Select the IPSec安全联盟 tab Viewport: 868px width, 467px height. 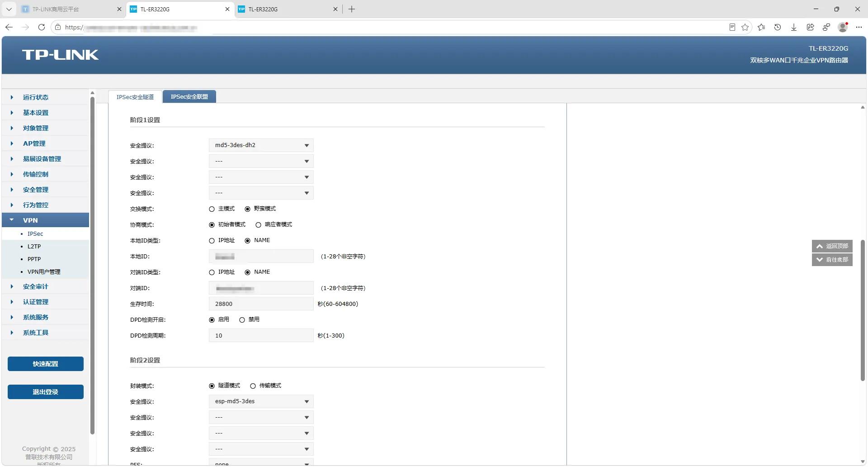click(189, 97)
